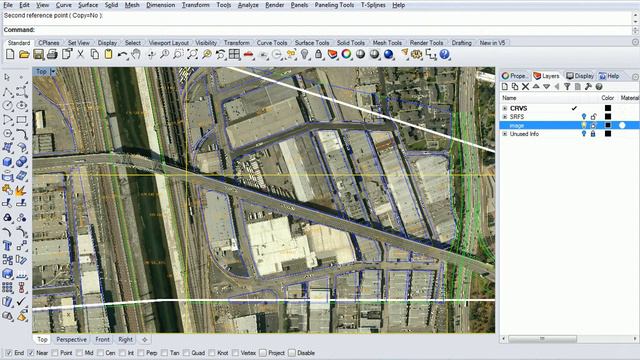Select the Polyline tool in left toolbar
Viewport: 640px width, 360px height.
coord(7,92)
